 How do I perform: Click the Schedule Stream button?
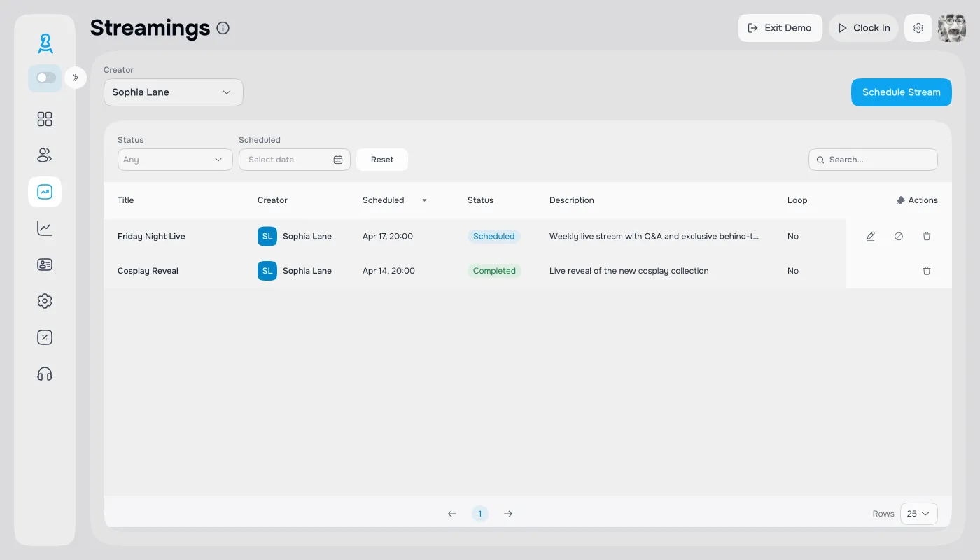click(901, 92)
